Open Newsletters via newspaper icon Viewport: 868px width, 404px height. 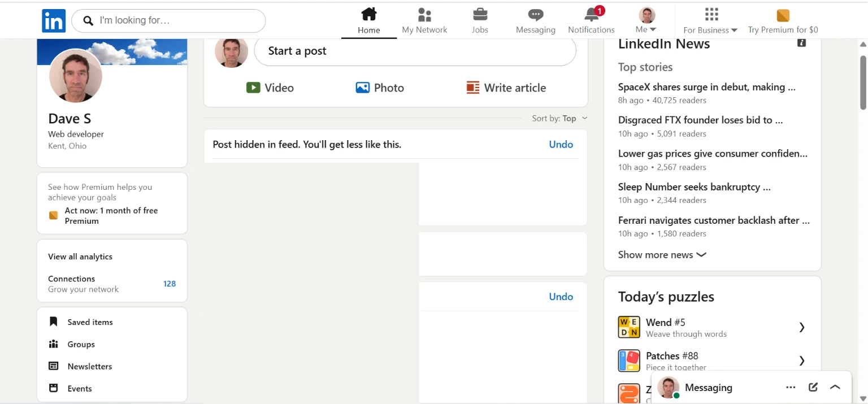pyautogui.click(x=54, y=366)
